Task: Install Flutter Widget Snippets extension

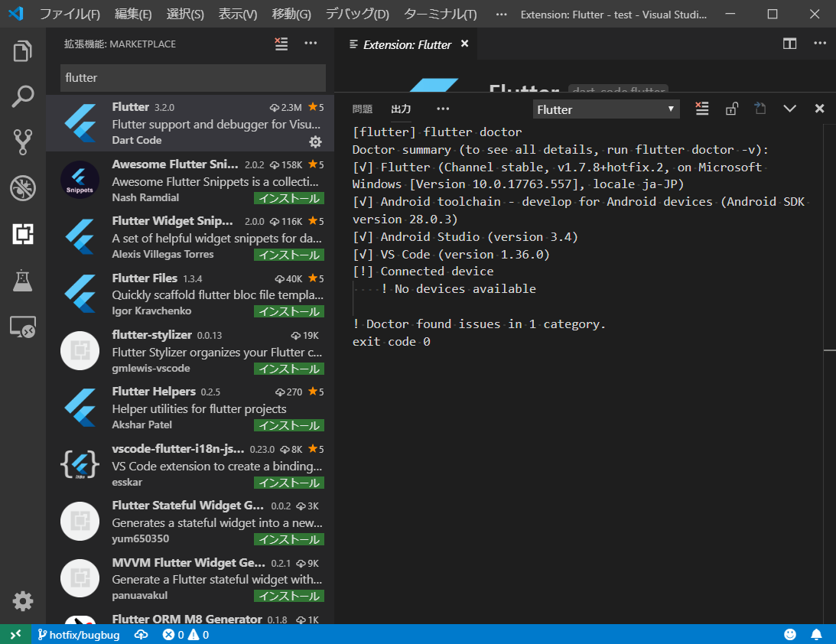Action: coord(289,255)
